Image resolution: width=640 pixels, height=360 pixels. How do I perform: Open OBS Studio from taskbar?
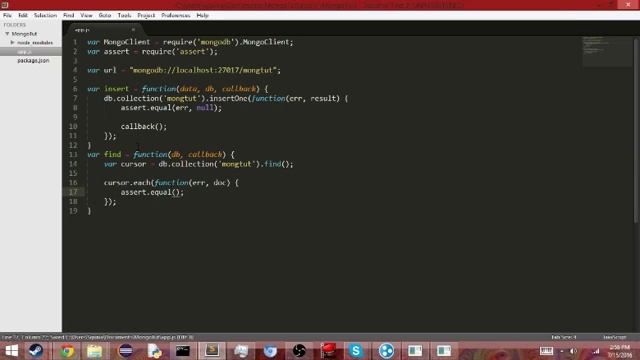[299, 351]
